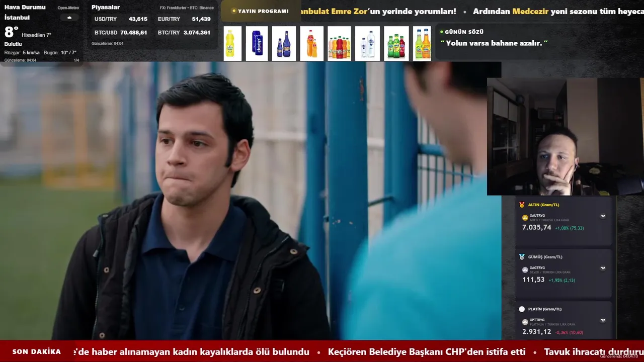
Task: Click the cloud weather icon
Action: (x=69, y=18)
